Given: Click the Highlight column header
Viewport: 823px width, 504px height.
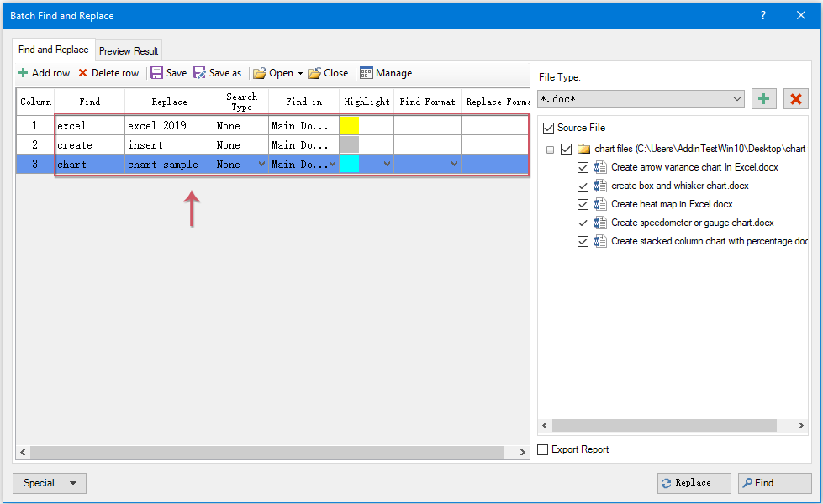Looking at the screenshot, I should point(367,102).
